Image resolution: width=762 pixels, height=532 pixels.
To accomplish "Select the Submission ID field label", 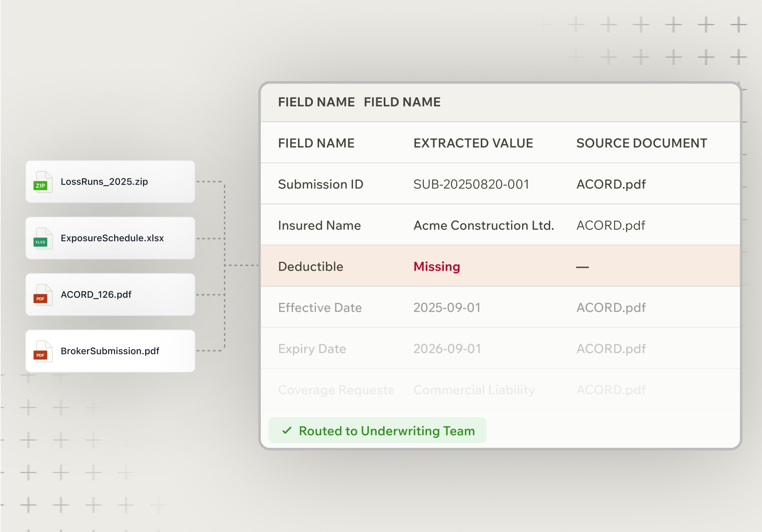I will tap(320, 184).
